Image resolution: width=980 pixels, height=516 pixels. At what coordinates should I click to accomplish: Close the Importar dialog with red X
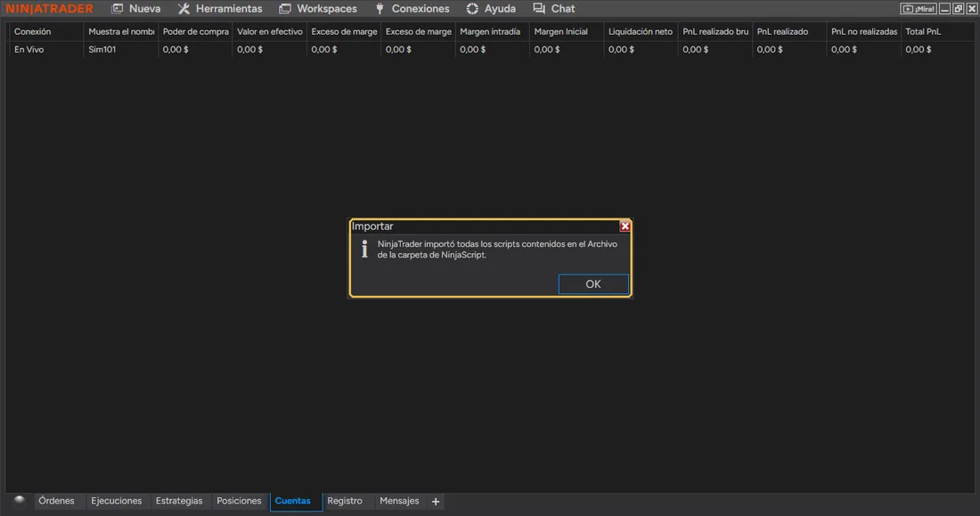(x=625, y=226)
